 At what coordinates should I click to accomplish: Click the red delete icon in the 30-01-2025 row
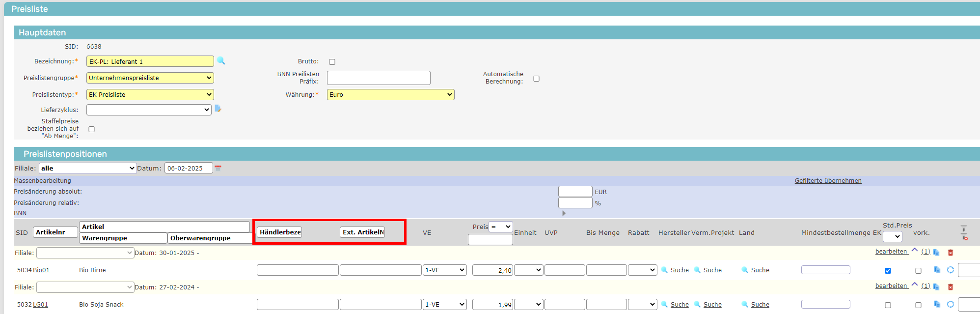pyautogui.click(x=950, y=252)
